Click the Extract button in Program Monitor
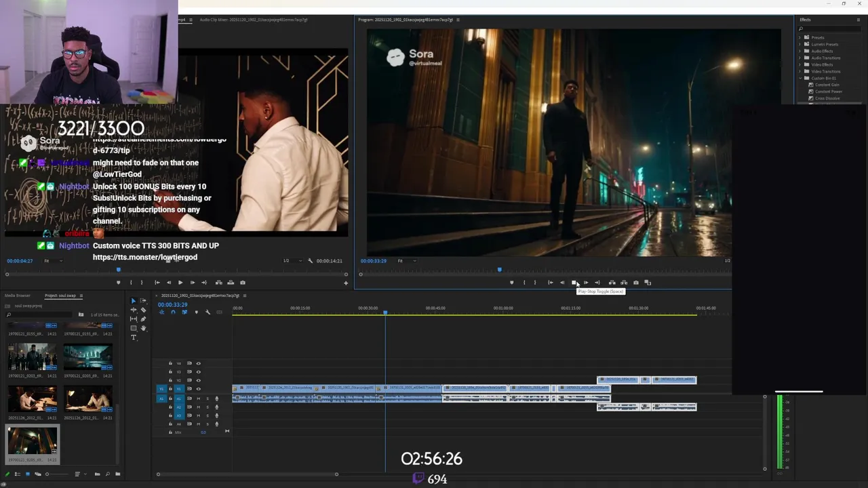The image size is (868, 488). [624, 283]
